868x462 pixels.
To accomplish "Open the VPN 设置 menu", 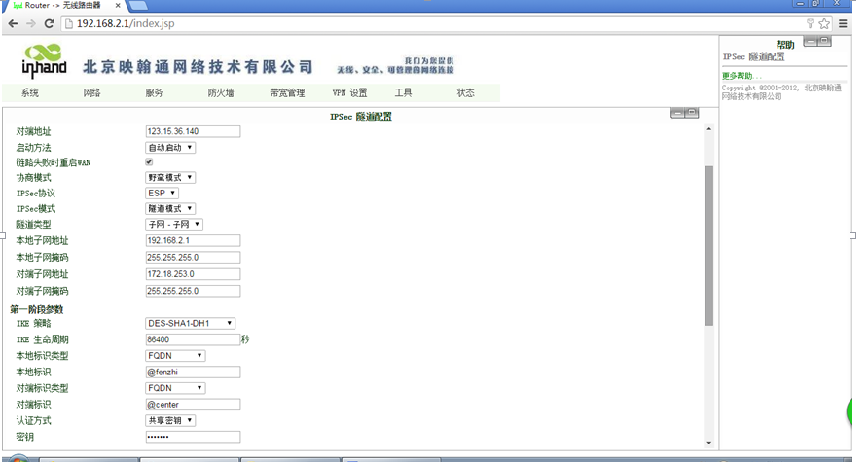I will pyautogui.click(x=350, y=93).
